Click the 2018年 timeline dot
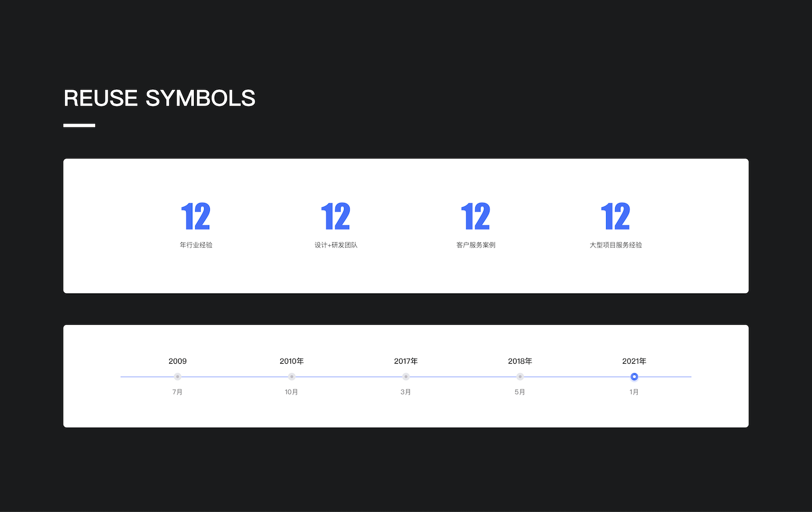812x512 pixels. coord(520,377)
